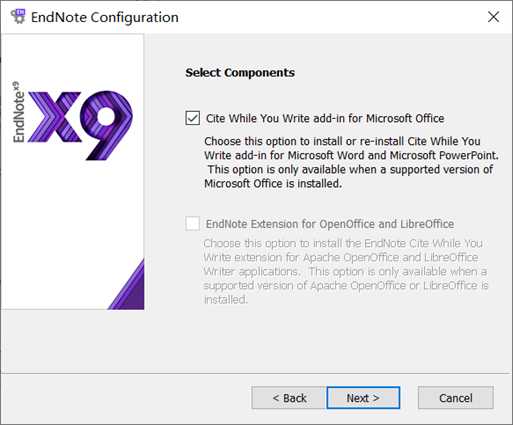
Task: Click the 'EndNote Configuration' window title text
Action: coord(105,17)
